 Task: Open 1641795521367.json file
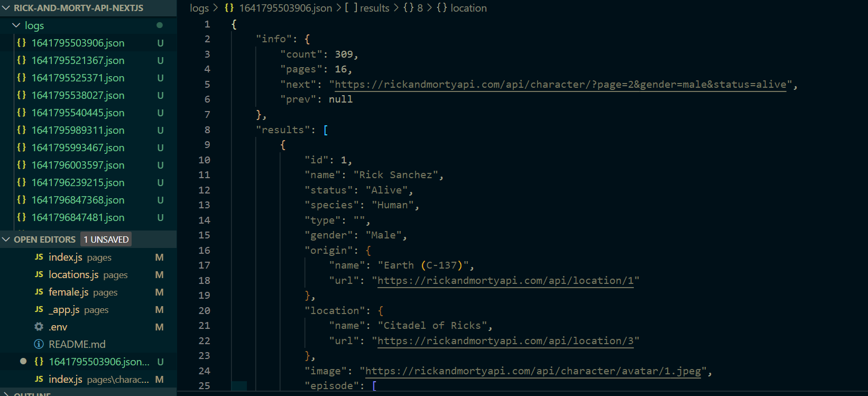tap(78, 60)
